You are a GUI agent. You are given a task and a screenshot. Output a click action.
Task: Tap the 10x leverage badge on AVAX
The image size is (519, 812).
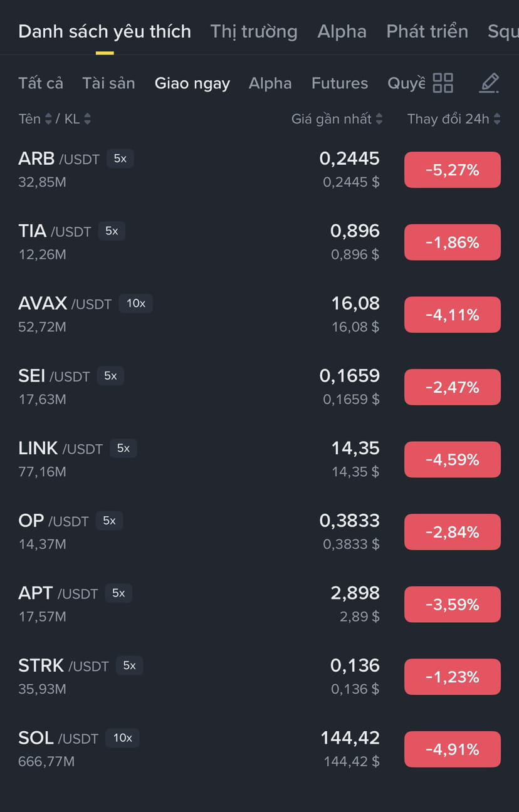click(136, 304)
